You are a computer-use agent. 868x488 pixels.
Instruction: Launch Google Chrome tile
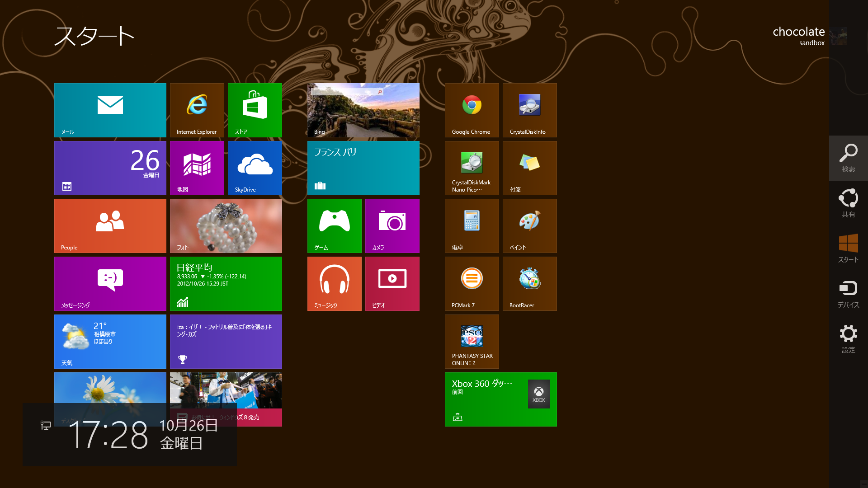click(x=472, y=110)
